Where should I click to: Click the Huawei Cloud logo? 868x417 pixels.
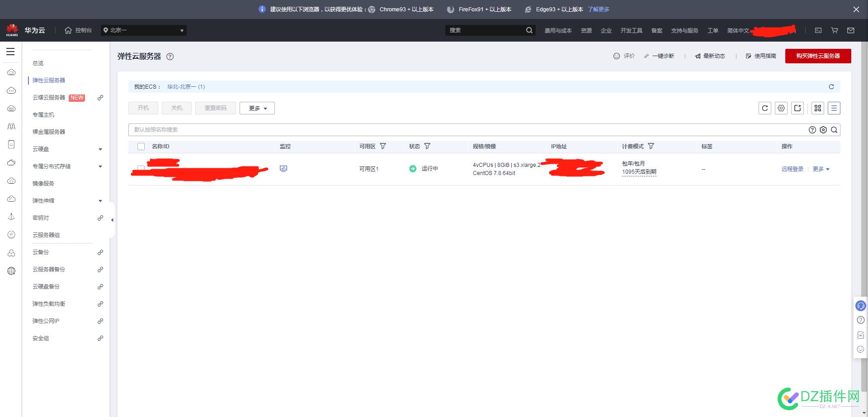[x=12, y=30]
